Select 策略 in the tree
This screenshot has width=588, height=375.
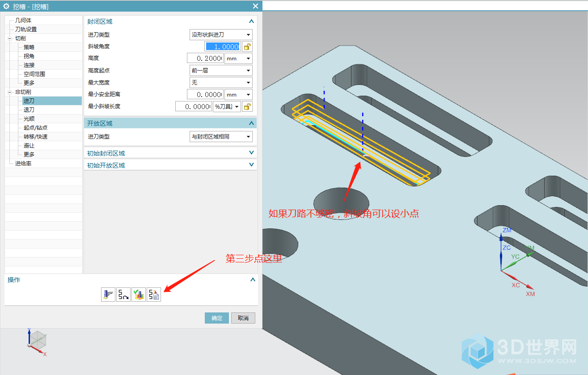29,47
